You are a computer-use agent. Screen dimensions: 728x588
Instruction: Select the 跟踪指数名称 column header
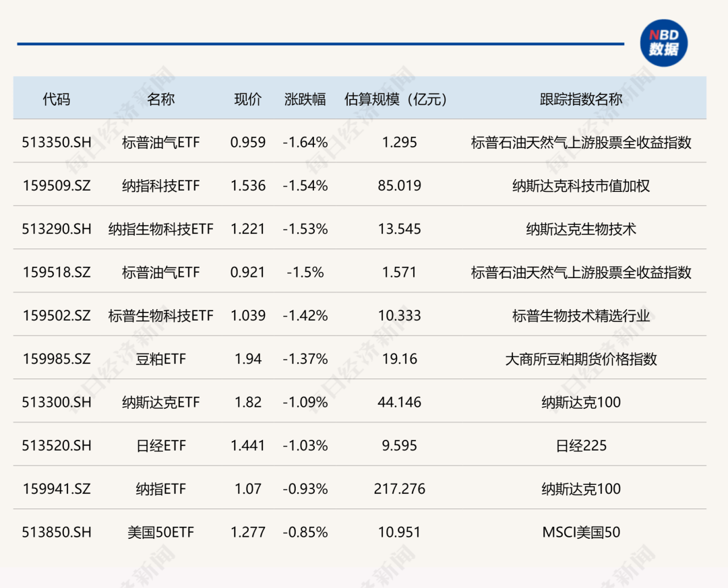click(x=580, y=99)
